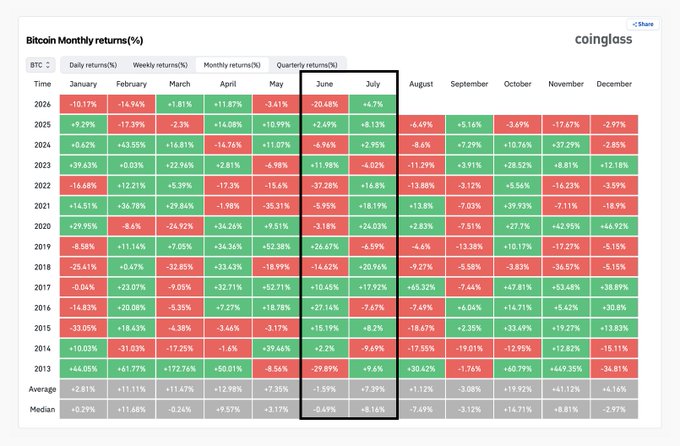
Task: Select the Monthly returns(%) tab
Action: click(232, 65)
